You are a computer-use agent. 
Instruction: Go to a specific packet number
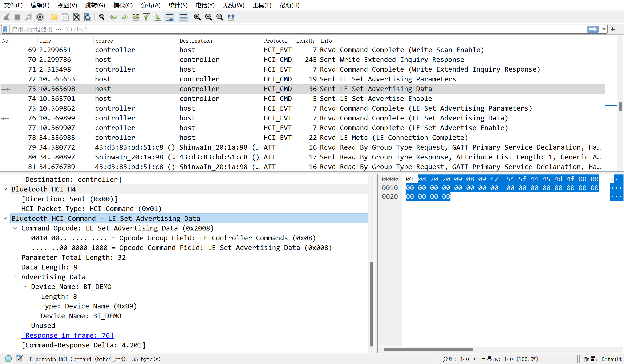pos(136,17)
